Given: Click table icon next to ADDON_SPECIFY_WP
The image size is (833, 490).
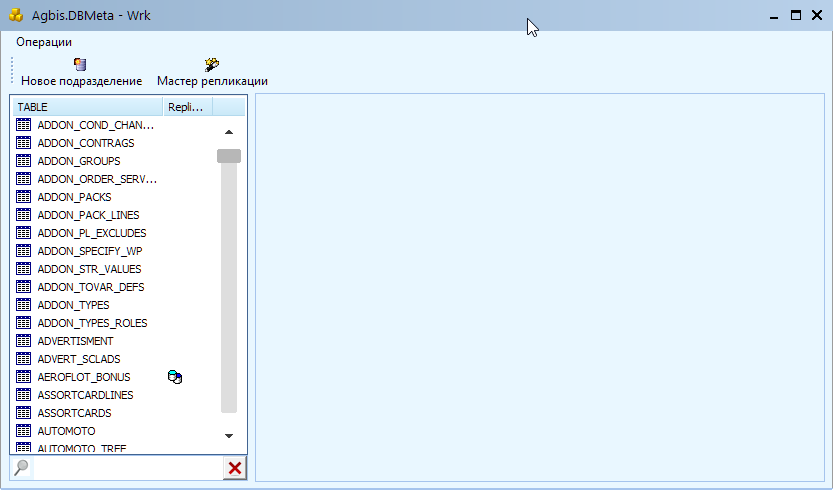Looking at the screenshot, I should click(x=23, y=251).
